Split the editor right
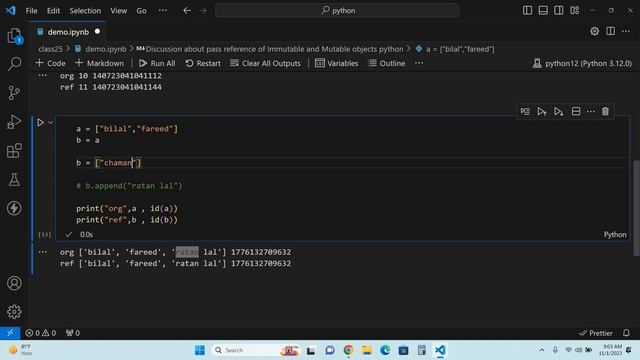640x360 pixels. coord(610,31)
